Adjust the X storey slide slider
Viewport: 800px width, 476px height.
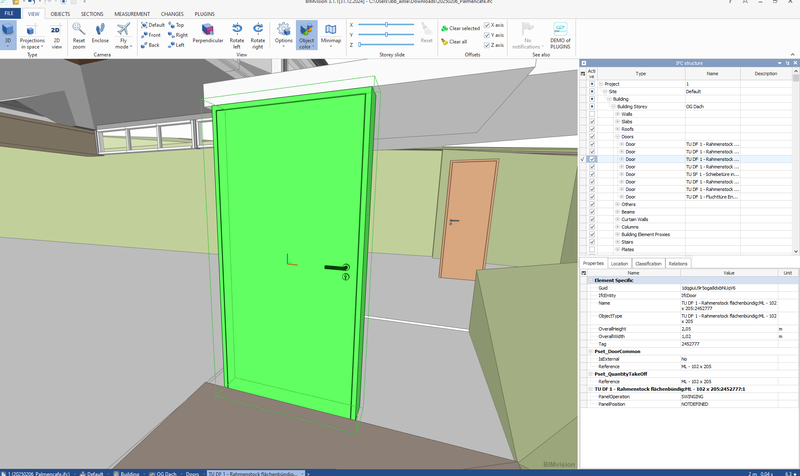tap(385, 24)
